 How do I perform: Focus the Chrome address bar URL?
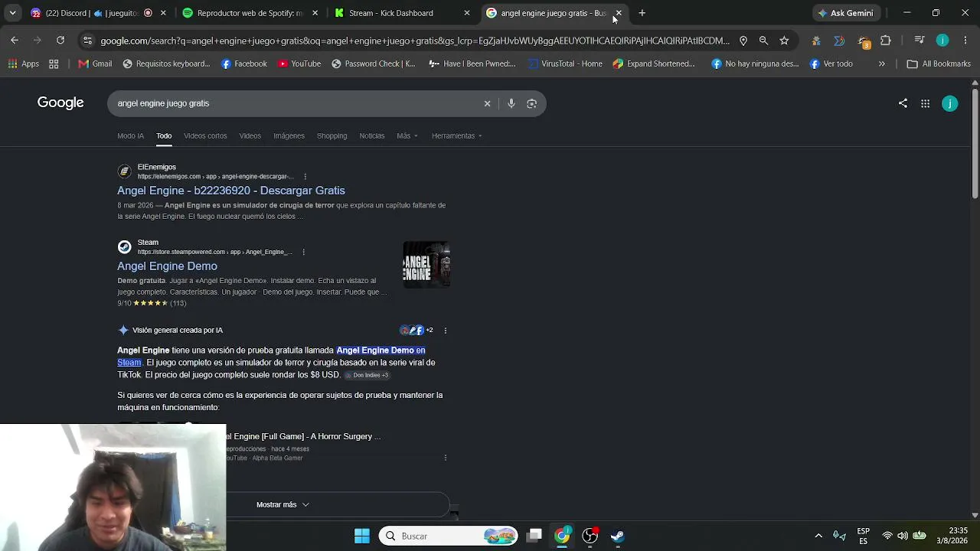pos(414,41)
